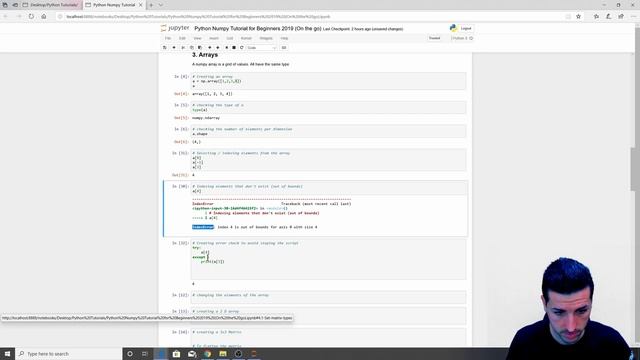This screenshot has height=360, width=640.
Task: Open the Edit menu
Action: click(182, 38)
